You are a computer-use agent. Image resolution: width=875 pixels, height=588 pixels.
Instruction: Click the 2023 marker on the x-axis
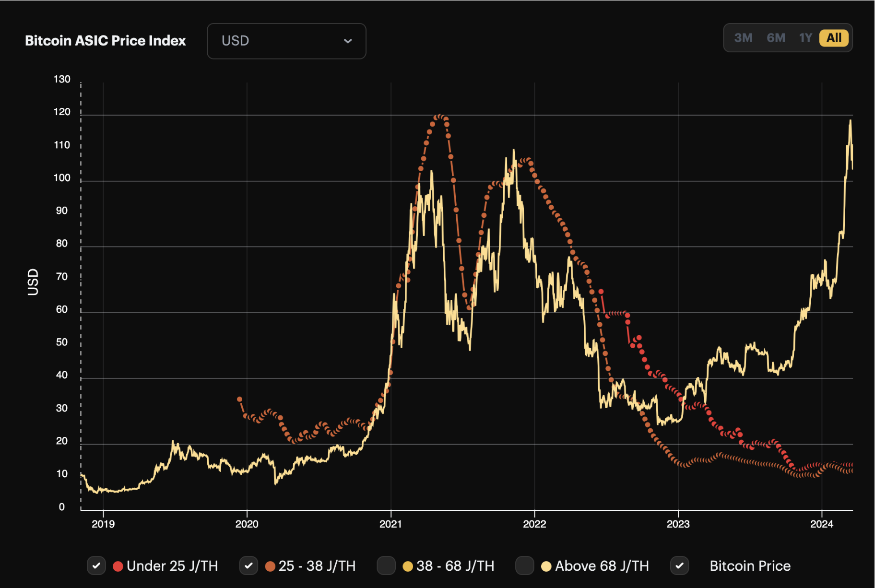click(678, 524)
